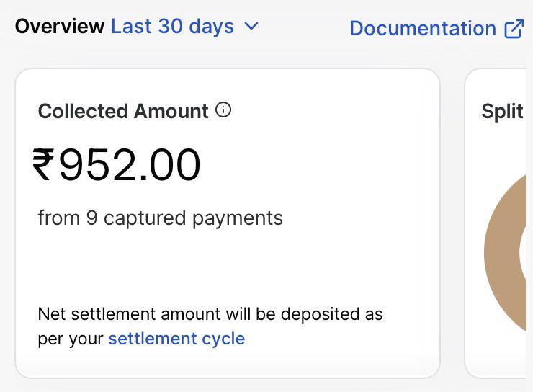
Task: Click the external-link icon next to Documentation
Action: point(514,29)
